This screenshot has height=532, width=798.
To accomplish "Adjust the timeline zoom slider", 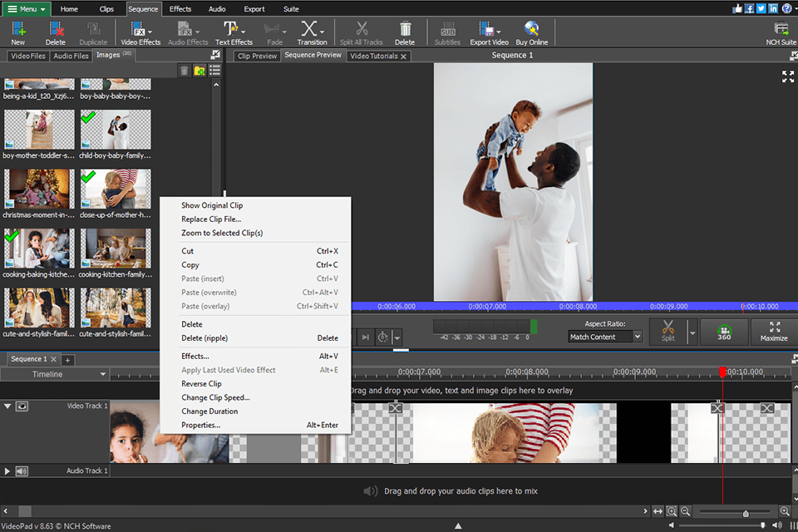I will tap(746, 512).
